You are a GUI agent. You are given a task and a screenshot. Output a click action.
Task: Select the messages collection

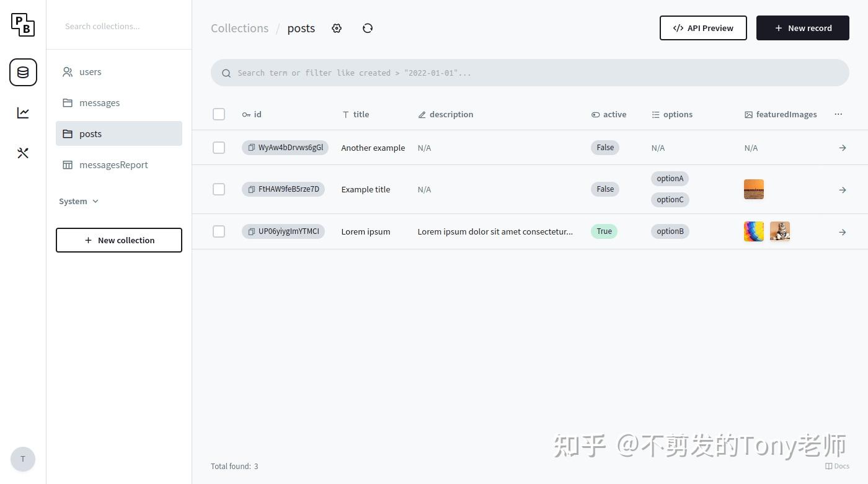tap(99, 102)
